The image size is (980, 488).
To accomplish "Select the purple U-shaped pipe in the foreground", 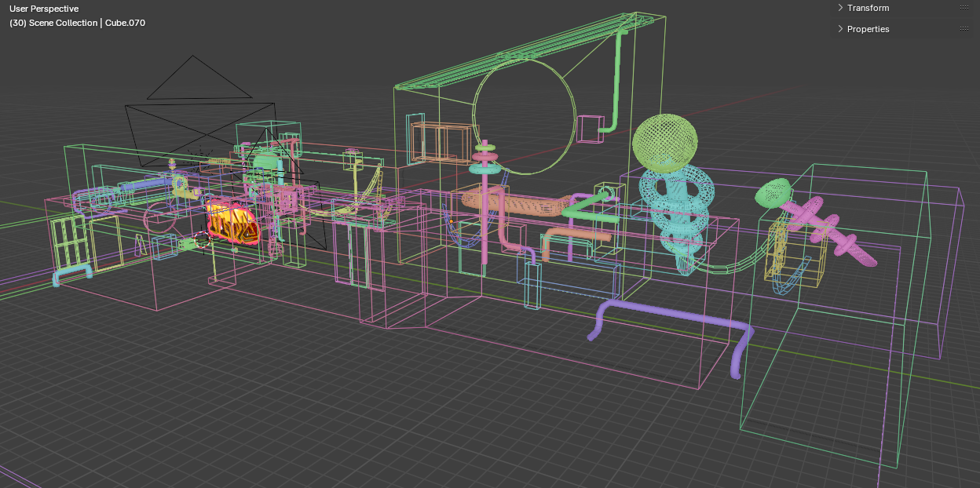I will (671, 313).
